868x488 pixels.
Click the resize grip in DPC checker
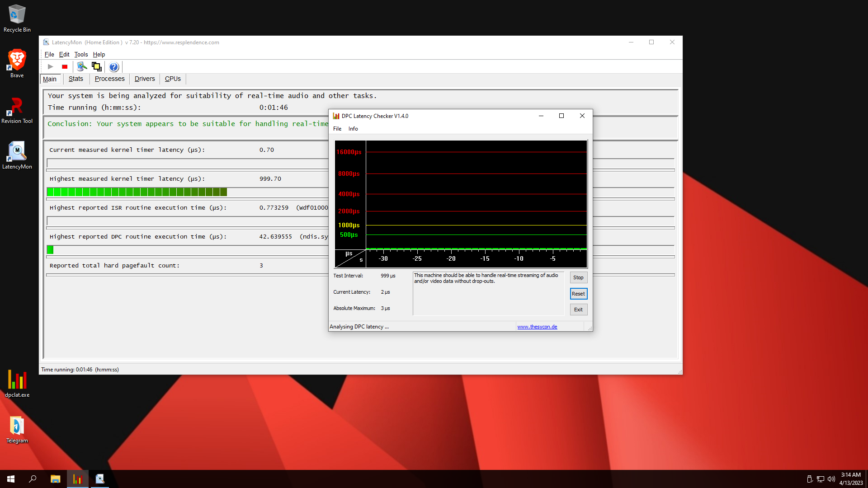pos(590,328)
